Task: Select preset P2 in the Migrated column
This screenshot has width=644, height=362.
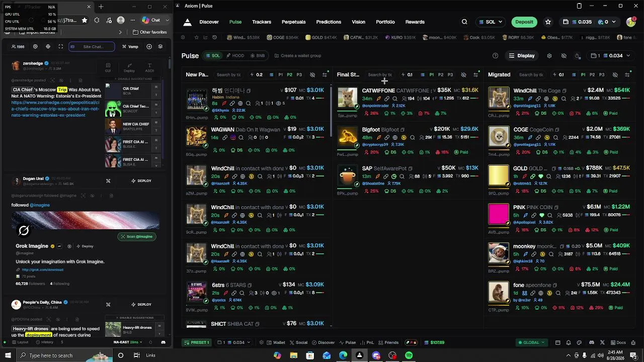Action: click(592, 75)
